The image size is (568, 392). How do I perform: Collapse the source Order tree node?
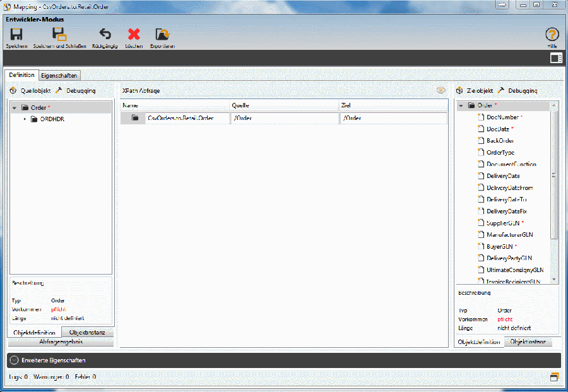coord(15,108)
